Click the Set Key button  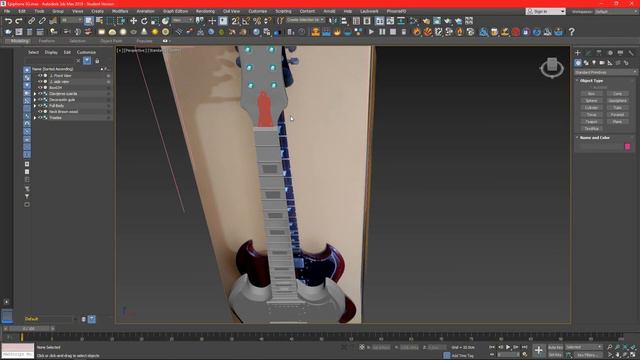pyautogui.click(x=555, y=355)
